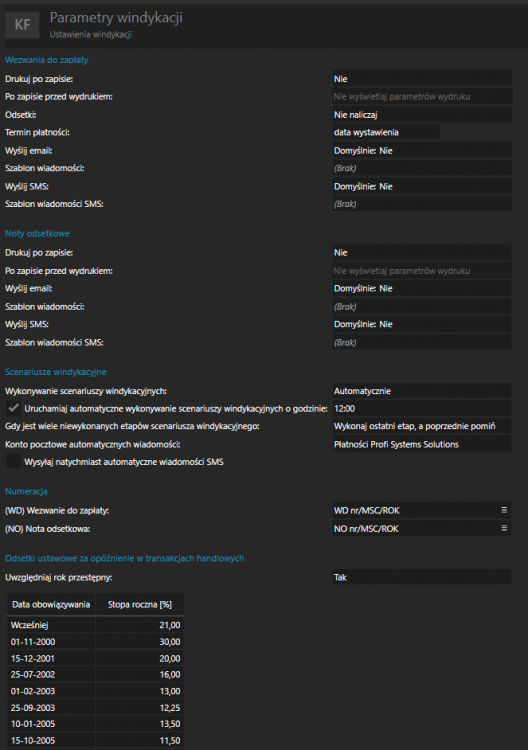Click Szablon wiadomości field in Wezwania do zapłaty

(422, 168)
